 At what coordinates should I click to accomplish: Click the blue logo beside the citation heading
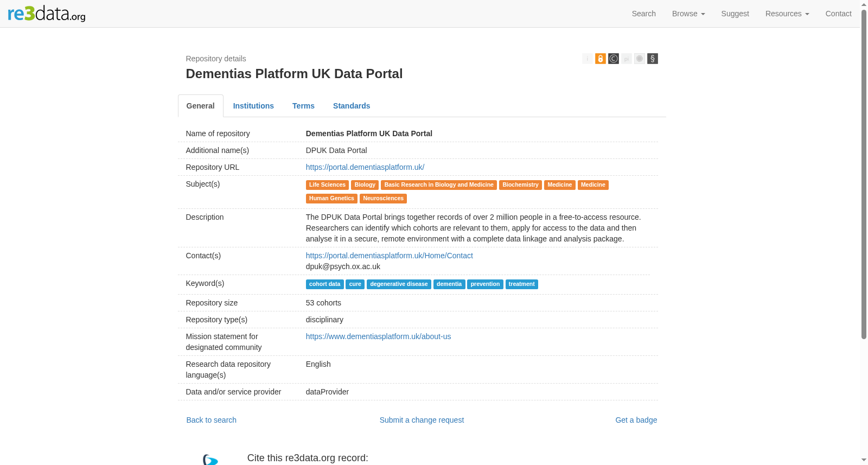pyautogui.click(x=210, y=460)
